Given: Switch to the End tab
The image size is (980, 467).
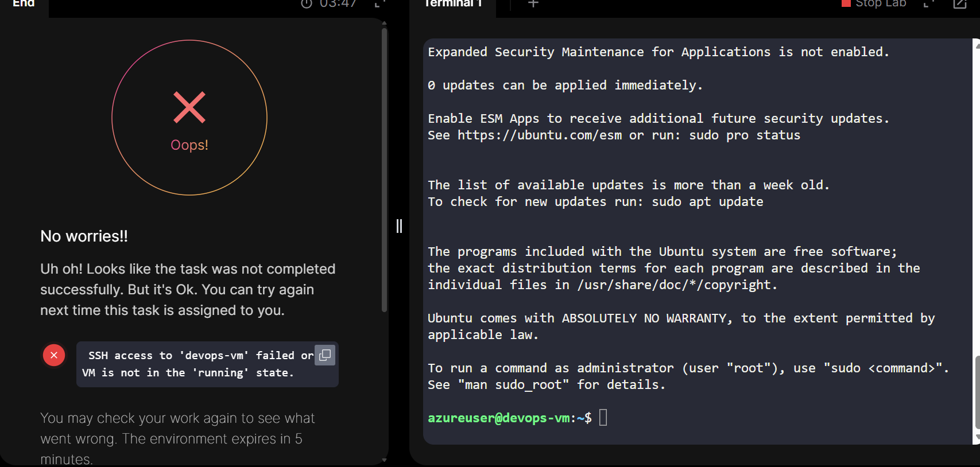Looking at the screenshot, I should click(24, 4).
